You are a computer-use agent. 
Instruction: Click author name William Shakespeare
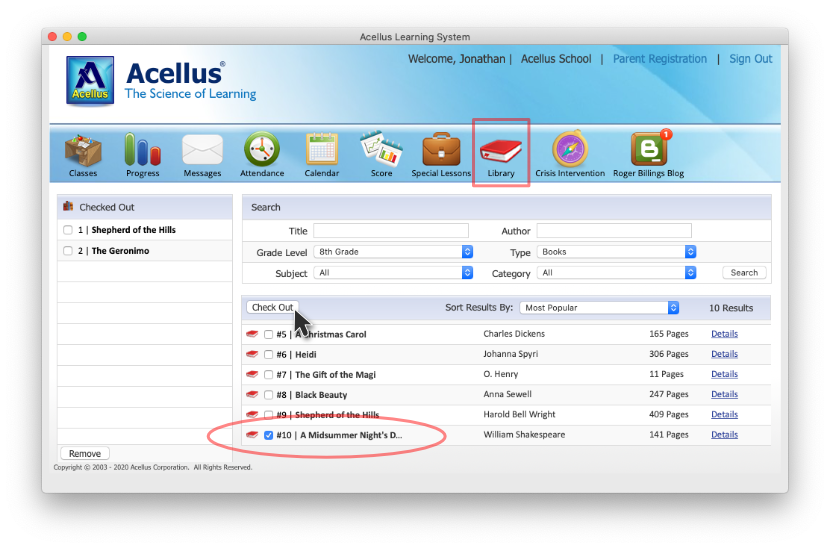pyautogui.click(x=524, y=434)
